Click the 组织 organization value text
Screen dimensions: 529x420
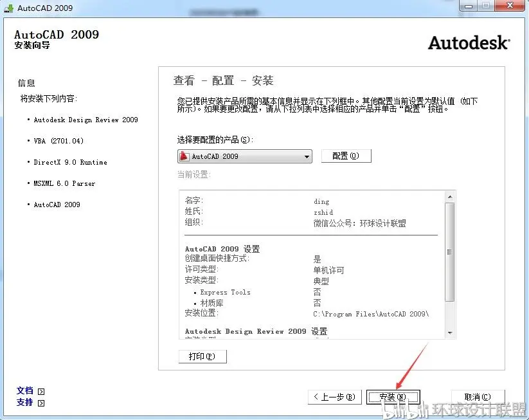pos(360,223)
